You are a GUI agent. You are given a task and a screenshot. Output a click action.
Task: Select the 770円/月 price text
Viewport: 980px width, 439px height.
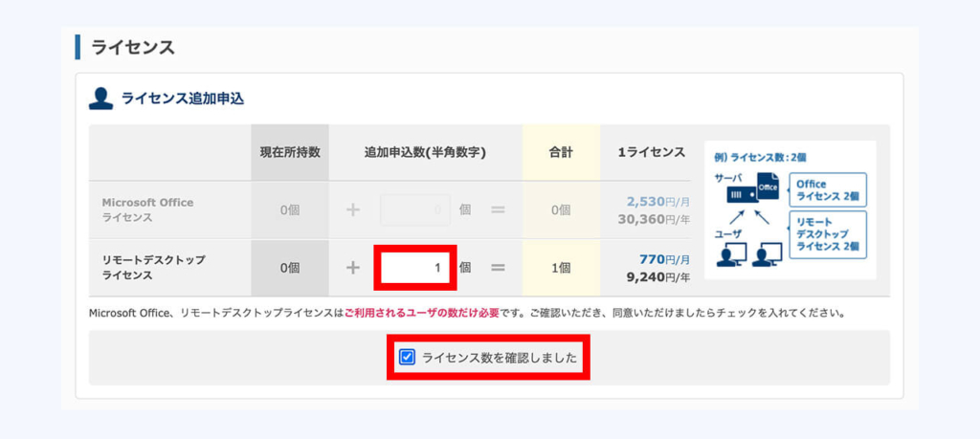(664, 259)
